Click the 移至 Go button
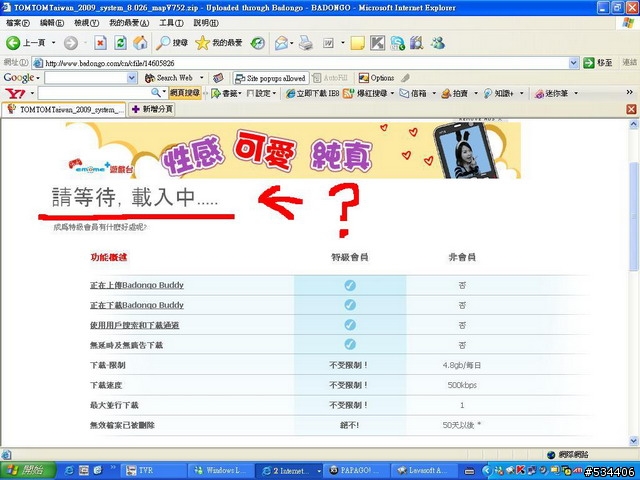Image resolution: width=640 pixels, height=480 pixels. pyautogui.click(x=598, y=63)
